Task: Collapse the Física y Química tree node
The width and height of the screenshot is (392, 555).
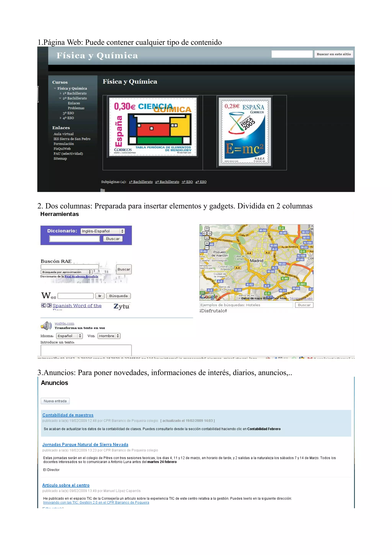Action: point(55,88)
